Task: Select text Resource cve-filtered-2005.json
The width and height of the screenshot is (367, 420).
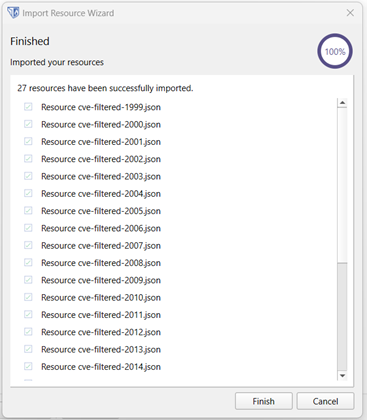Action: point(101,211)
